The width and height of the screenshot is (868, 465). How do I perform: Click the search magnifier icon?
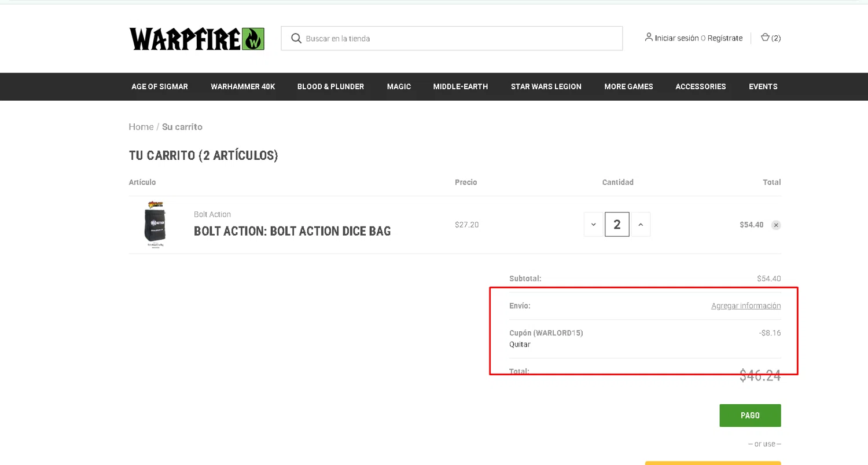click(296, 38)
